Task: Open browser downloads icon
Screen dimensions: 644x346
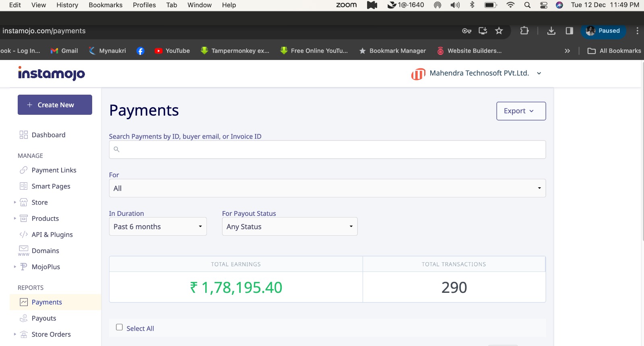Action: [551, 31]
